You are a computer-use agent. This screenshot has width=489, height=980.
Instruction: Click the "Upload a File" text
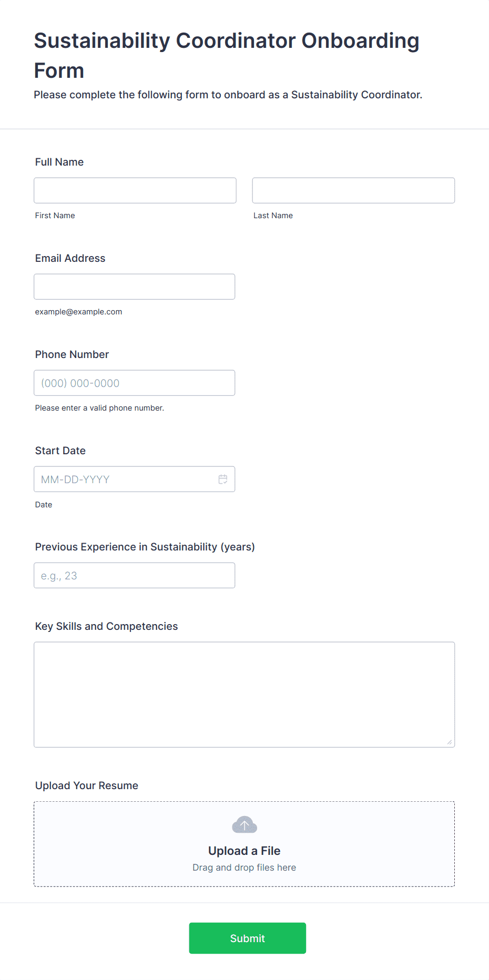244,851
